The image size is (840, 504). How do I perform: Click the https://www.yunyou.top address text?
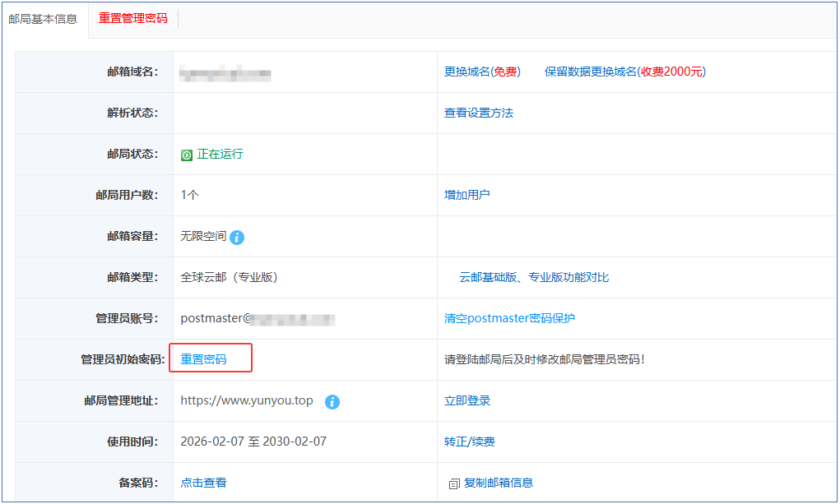247,400
